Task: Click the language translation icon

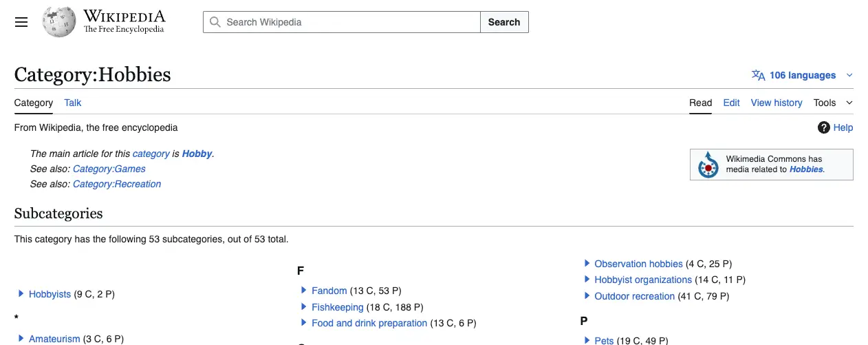Action: 758,75
